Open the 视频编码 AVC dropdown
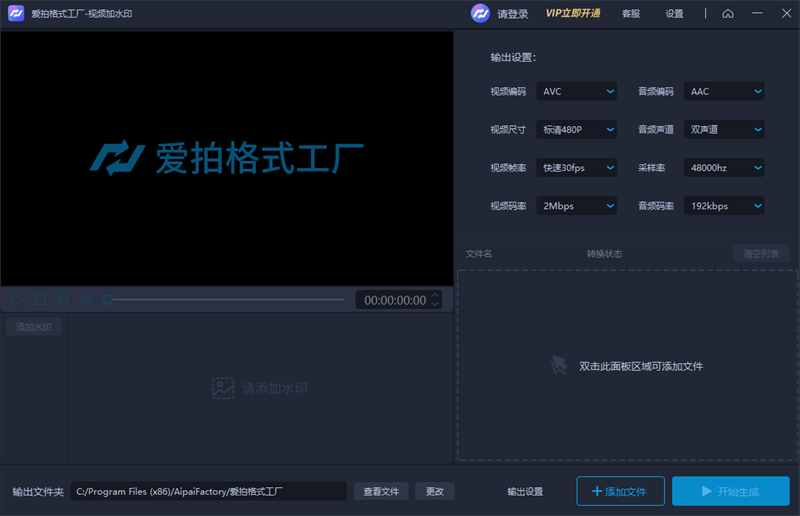 coord(577,91)
